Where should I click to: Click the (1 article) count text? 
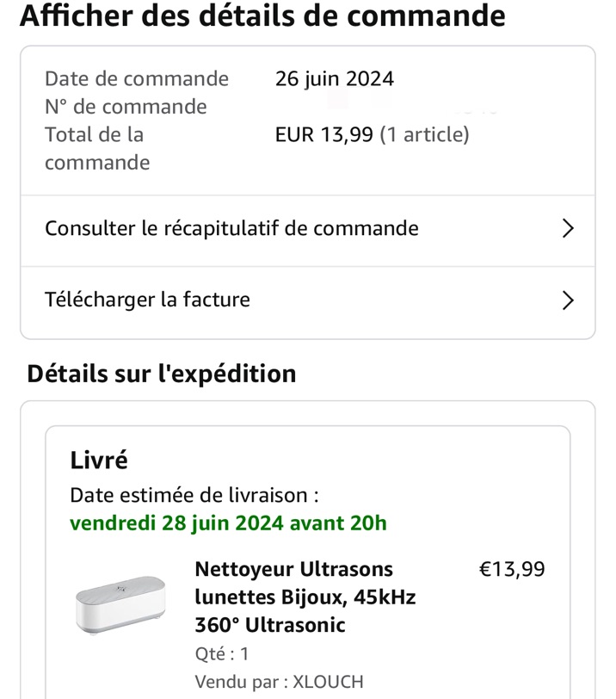pyautogui.click(x=424, y=134)
